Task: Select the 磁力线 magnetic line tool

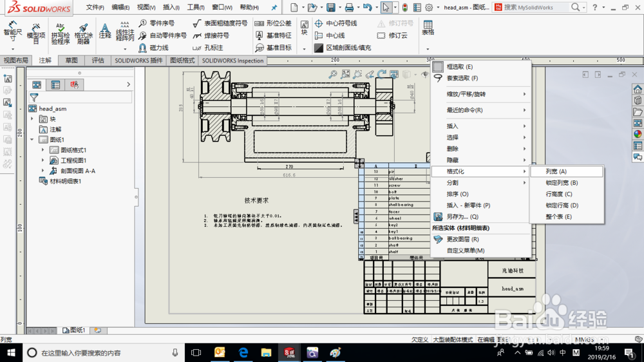Action: [154, 48]
